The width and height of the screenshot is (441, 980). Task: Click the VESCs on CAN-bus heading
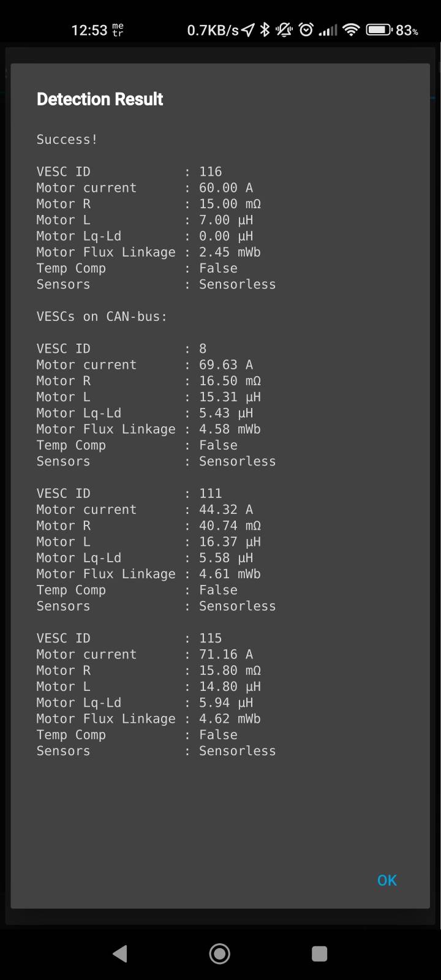(x=102, y=317)
